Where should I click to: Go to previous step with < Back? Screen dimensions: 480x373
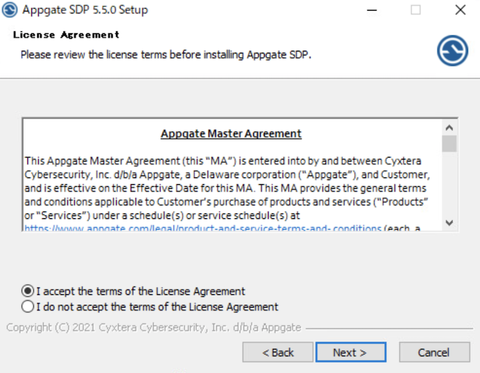click(278, 352)
